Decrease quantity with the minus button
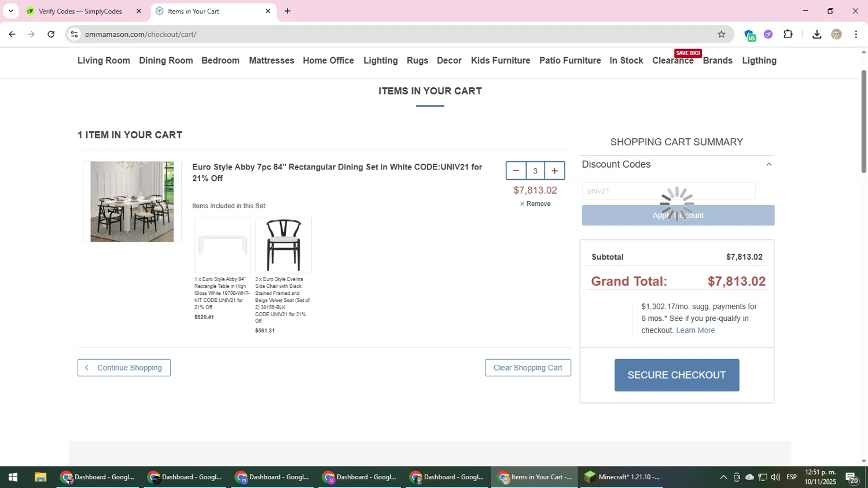This screenshot has width=868, height=488. (516, 171)
